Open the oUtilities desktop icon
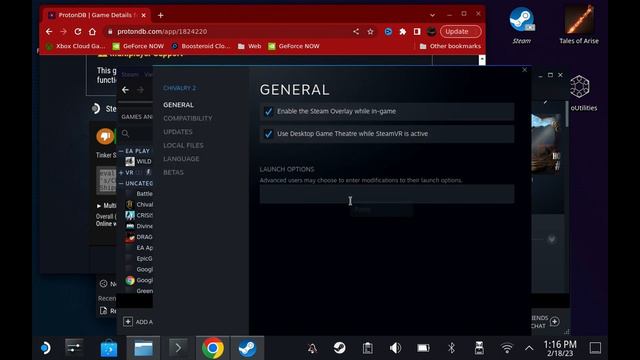The width and height of the screenshot is (640, 360). (580, 93)
